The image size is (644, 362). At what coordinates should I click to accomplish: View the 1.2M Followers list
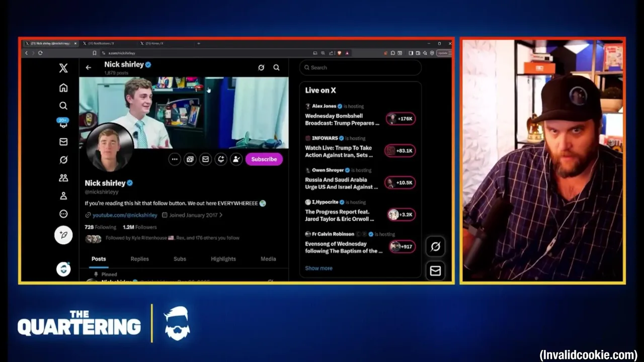(x=140, y=227)
